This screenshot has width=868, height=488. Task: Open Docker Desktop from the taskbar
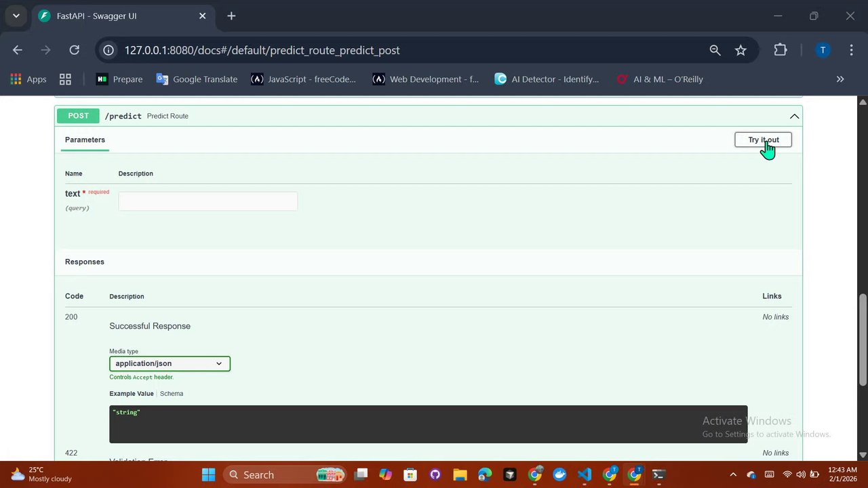coord(559,474)
